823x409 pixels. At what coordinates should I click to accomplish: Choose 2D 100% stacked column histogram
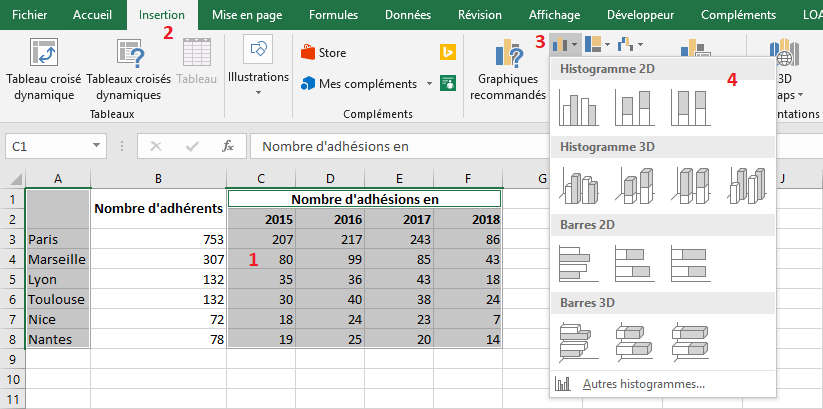click(x=690, y=108)
